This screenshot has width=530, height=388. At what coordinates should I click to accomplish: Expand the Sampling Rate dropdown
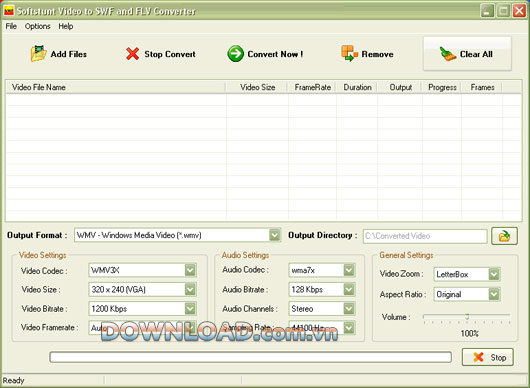349,327
